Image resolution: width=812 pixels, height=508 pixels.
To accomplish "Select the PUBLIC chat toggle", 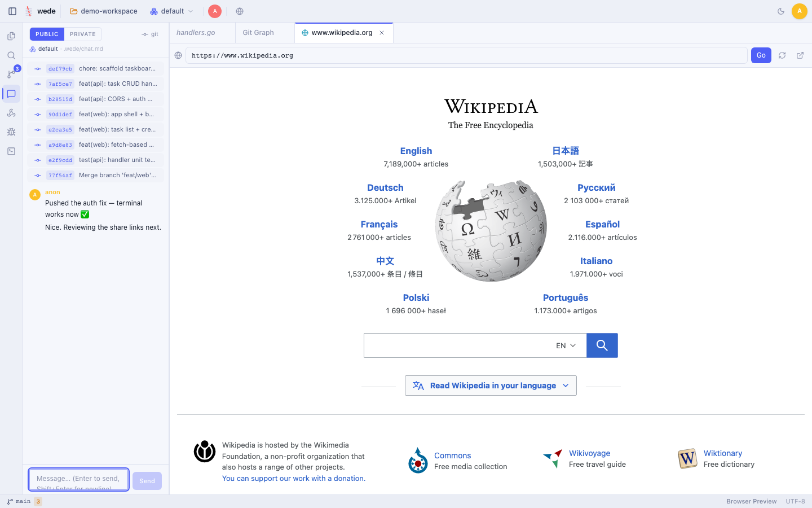I will click(47, 34).
